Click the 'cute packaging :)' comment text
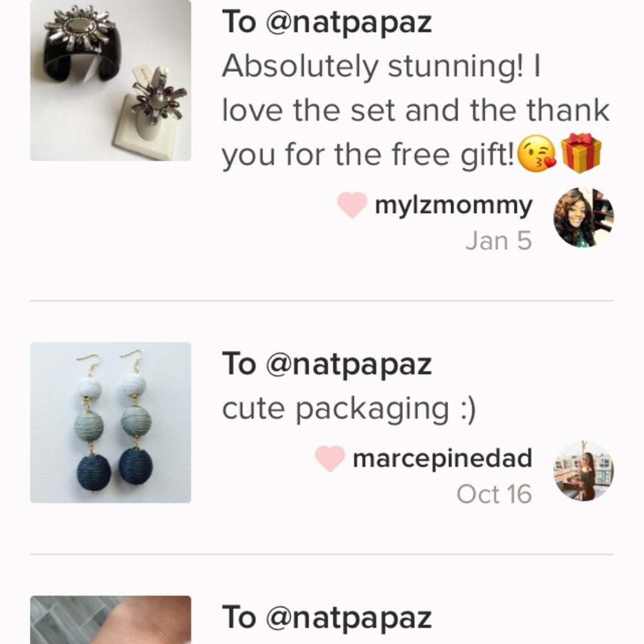644x644 pixels. coord(348,408)
